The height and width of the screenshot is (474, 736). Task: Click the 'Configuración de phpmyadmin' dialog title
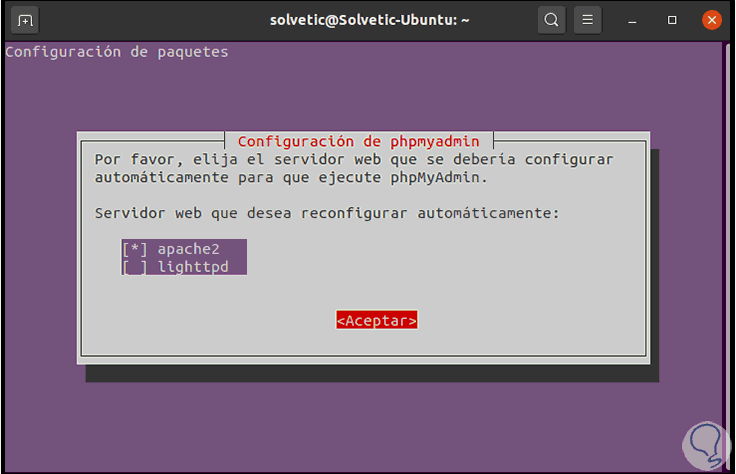pyautogui.click(x=359, y=141)
